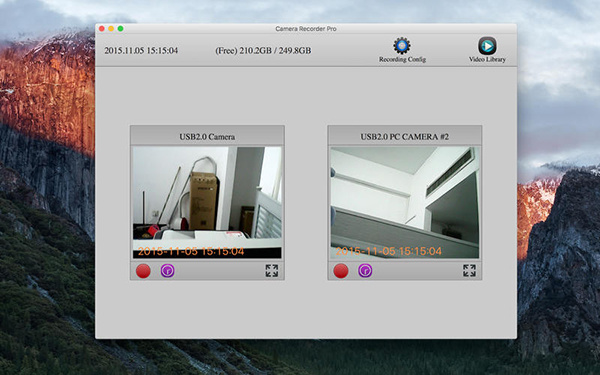Image resolution: width=600 pixels, height=375 pixels.
Task: Click purple timer icon under USB2.0 PC CAMERA #2
Action: point(365,271)
